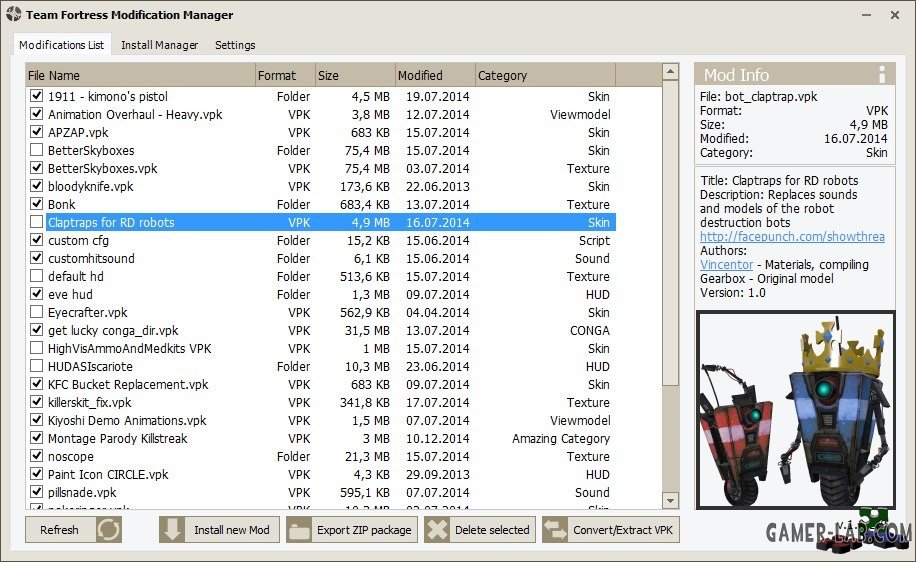Click the Delete selected button
The width and height of the screenshot is (916, 562).
point(480,530)
